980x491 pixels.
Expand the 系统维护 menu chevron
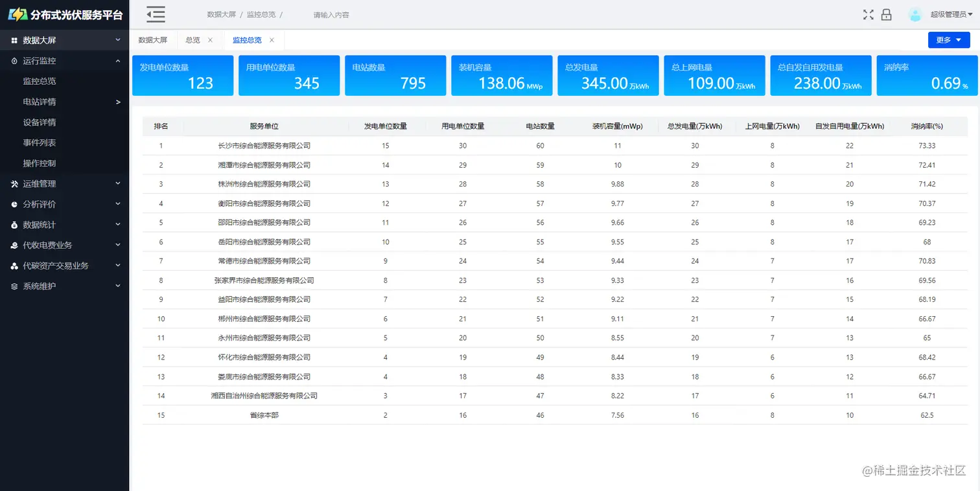118,286
